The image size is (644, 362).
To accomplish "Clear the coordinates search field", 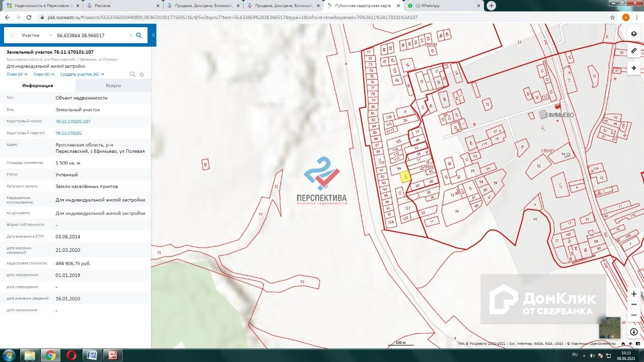I will (130, 36).
